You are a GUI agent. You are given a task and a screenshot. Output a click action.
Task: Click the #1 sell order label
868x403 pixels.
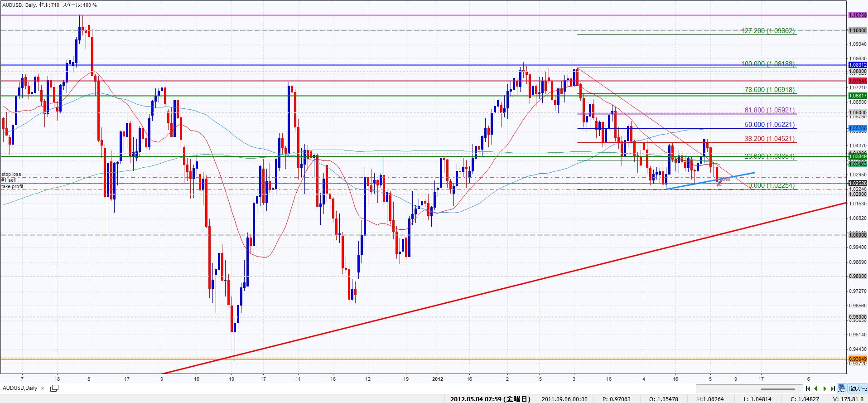pos(9,180)
